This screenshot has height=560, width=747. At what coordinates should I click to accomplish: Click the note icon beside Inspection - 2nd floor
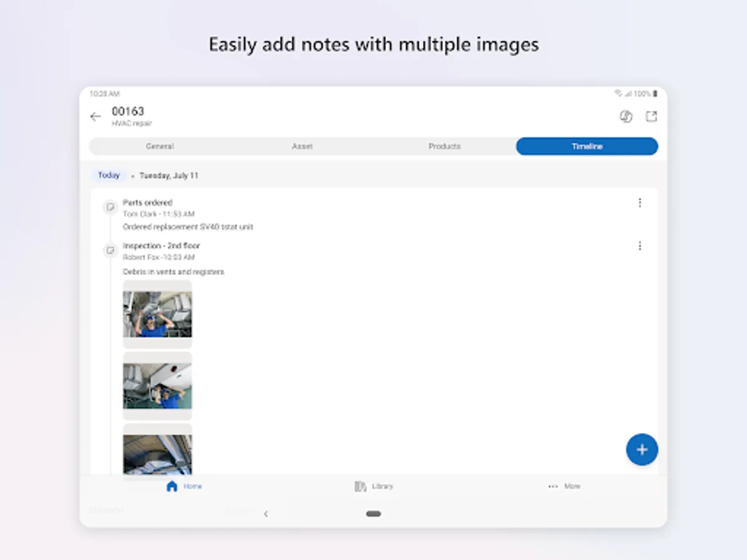tap(111, 250)
